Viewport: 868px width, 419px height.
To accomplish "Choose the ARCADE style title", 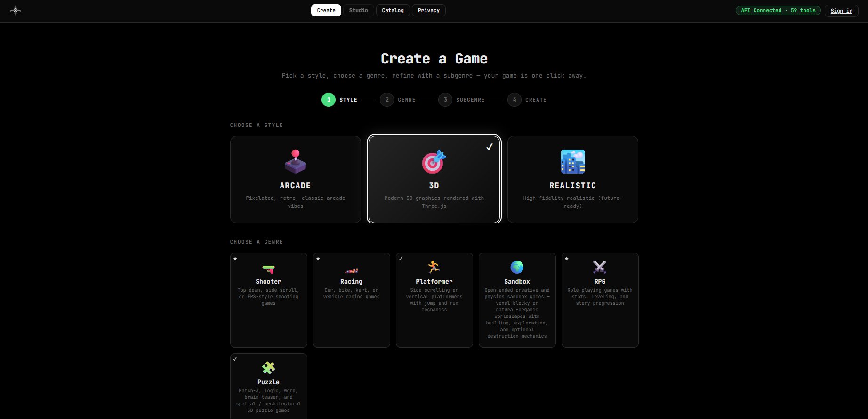I will tap(296, 186).
